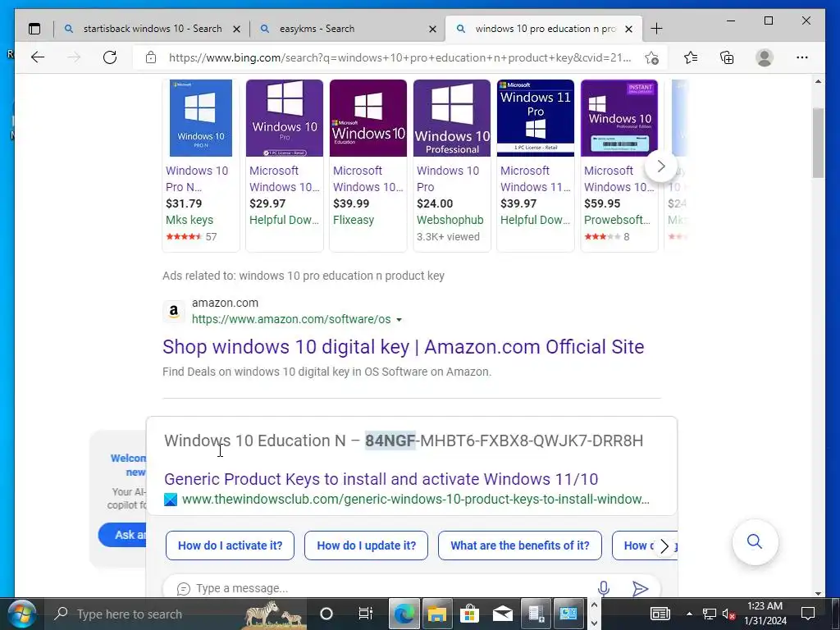Open Windows 10 Pro N $31.79 product
840x630 pixels.
coord(201,165)
